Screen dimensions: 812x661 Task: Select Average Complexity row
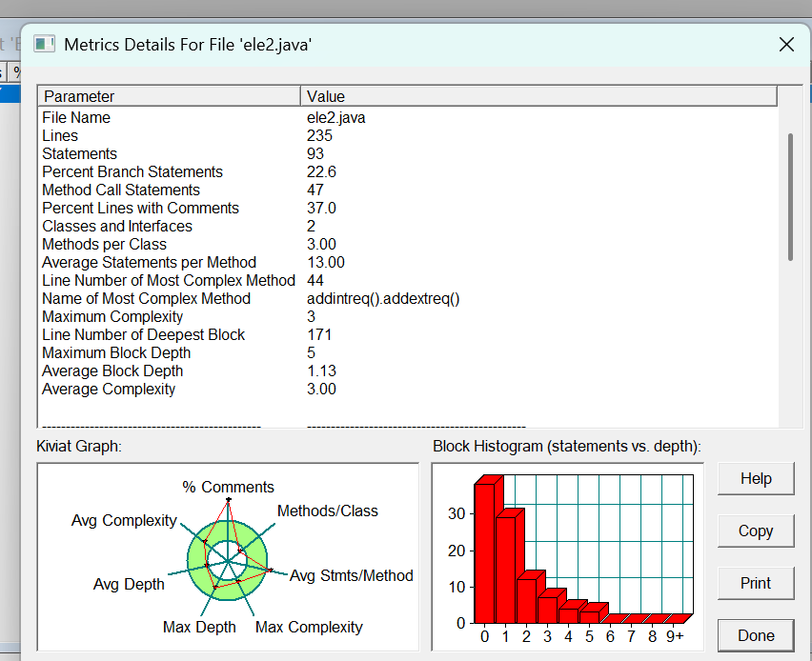[408, 390]
